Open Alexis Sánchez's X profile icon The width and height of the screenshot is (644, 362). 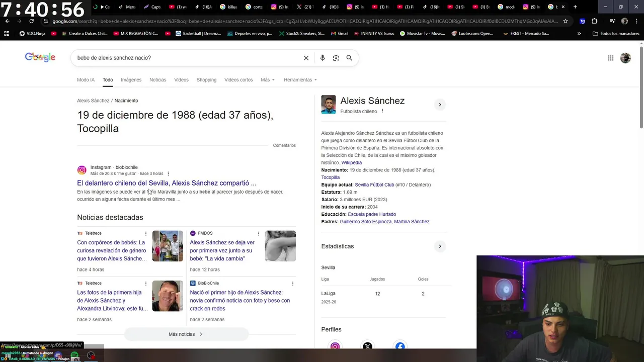(x=367, y=346)
